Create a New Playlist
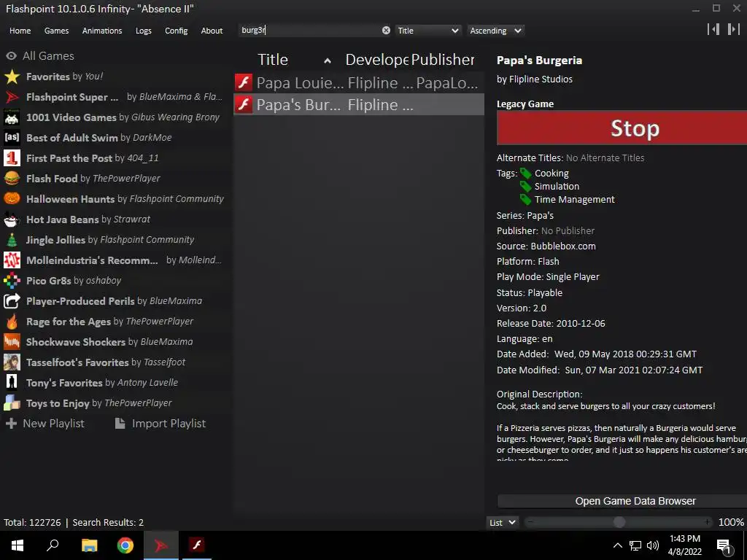Viewport: 747px width, 560px height. [x=45, y=424]
